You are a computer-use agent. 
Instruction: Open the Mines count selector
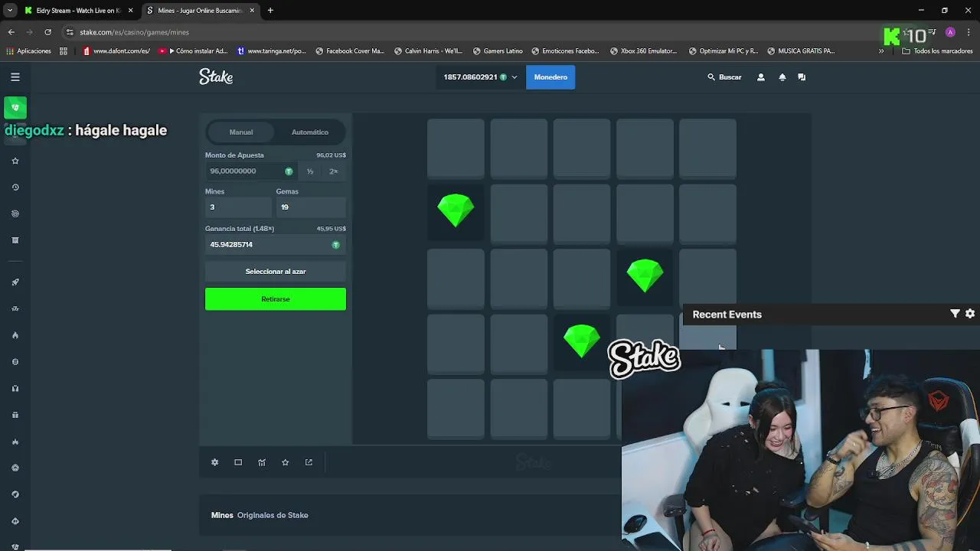pos(238,207)
